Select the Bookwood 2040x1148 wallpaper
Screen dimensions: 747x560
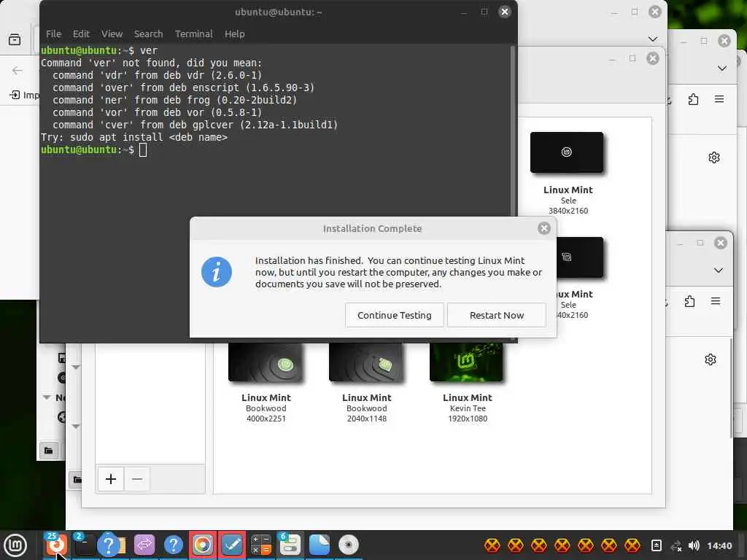pos(366,362)
